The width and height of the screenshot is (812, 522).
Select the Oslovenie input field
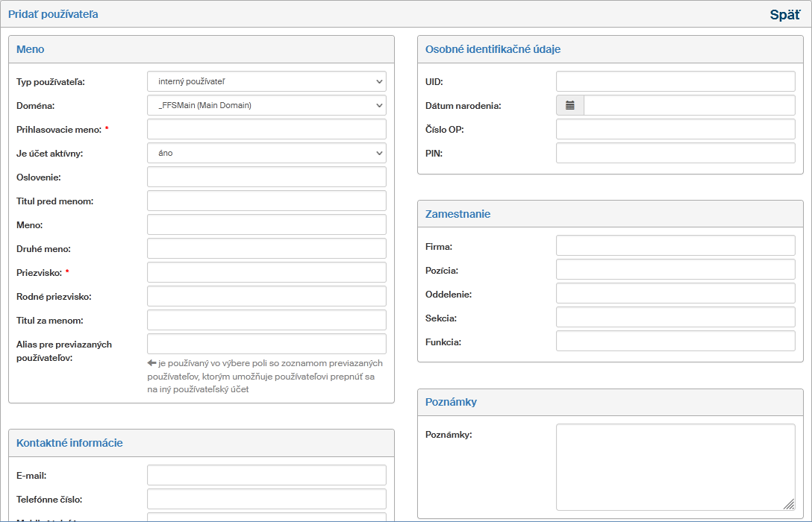point(266,177)
